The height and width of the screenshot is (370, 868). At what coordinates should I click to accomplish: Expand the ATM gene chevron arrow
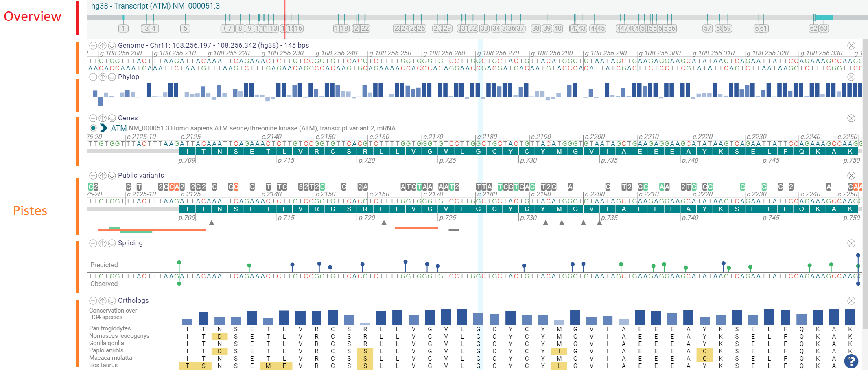(x=104, y=128)
